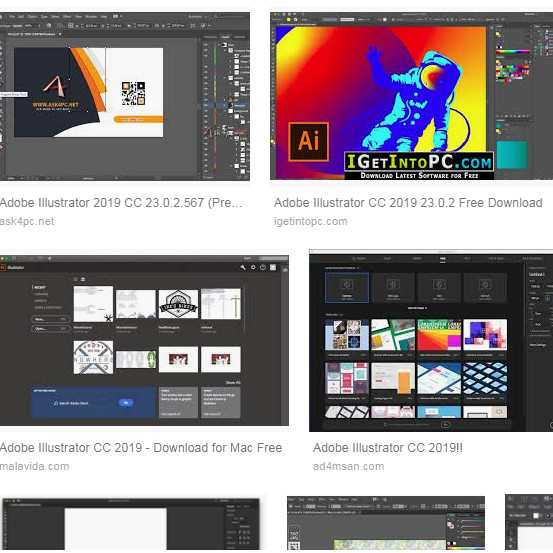Open the ask4pc business card Illustrator thumbnail
553x553 pixels.
(125, 96)
